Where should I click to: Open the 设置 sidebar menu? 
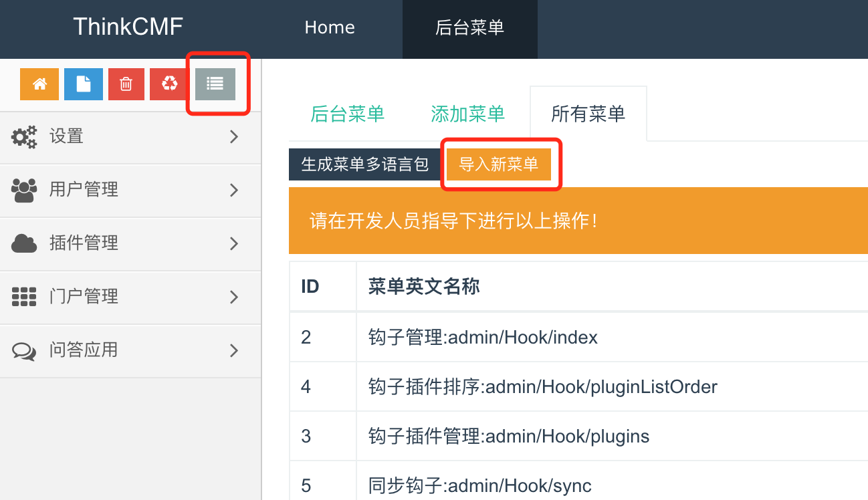130,137
